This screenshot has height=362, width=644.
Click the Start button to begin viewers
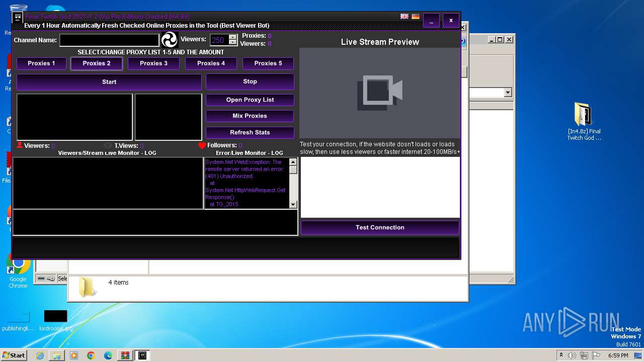(109, 82)
